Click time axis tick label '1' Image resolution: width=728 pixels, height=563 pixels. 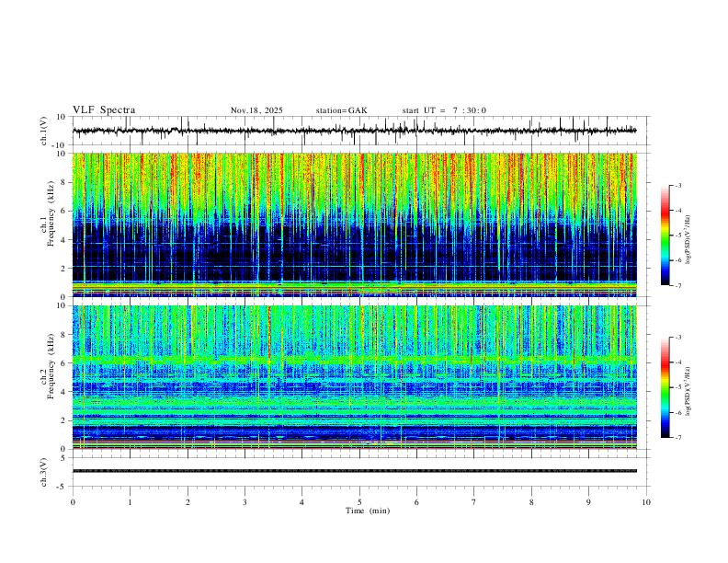point(130,502)
